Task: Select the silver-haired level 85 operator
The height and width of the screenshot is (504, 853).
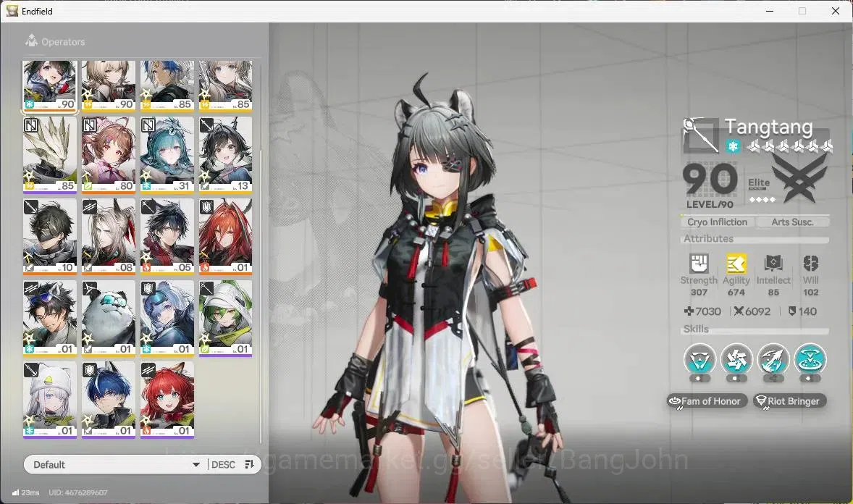Action: 226,86
